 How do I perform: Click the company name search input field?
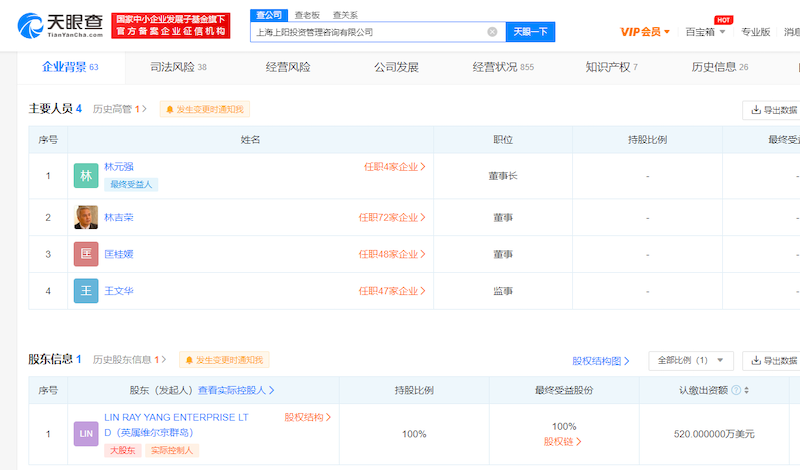pos(370,32)
